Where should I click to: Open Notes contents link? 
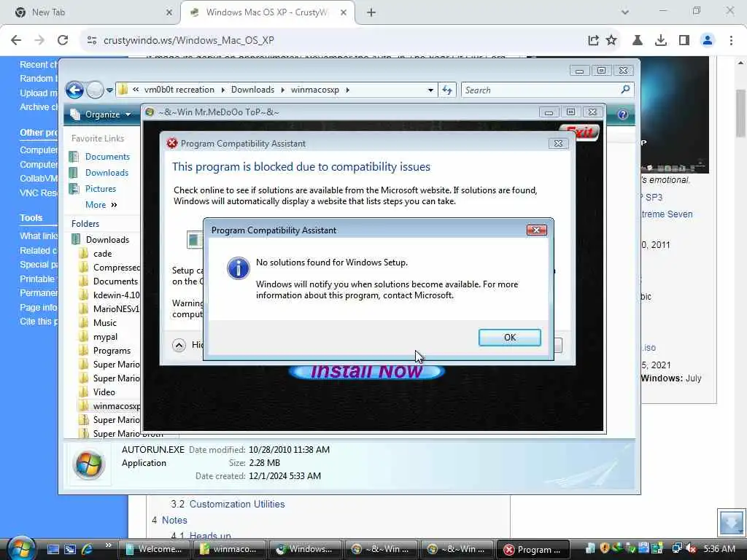point(174,521)
